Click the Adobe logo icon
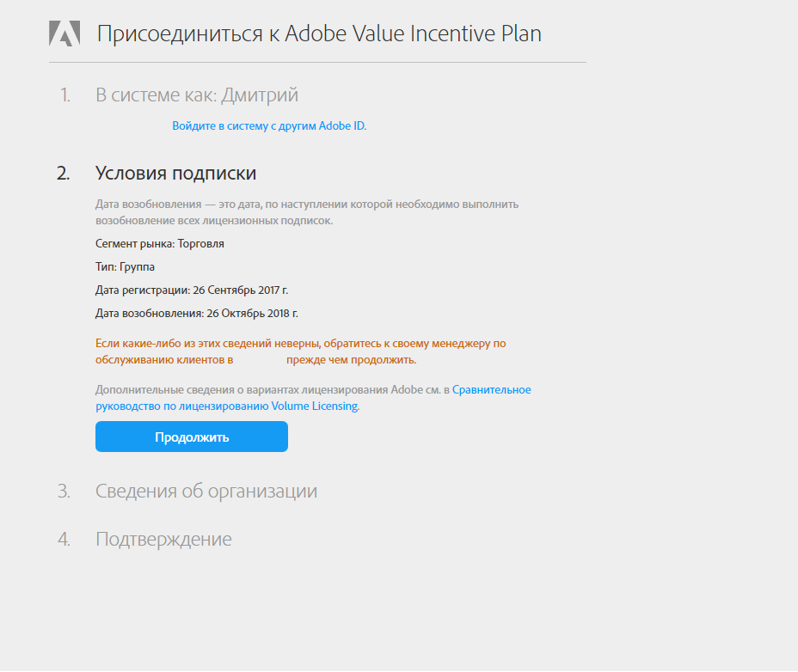This screenshot has height=672, width=798. coord(64,34)
